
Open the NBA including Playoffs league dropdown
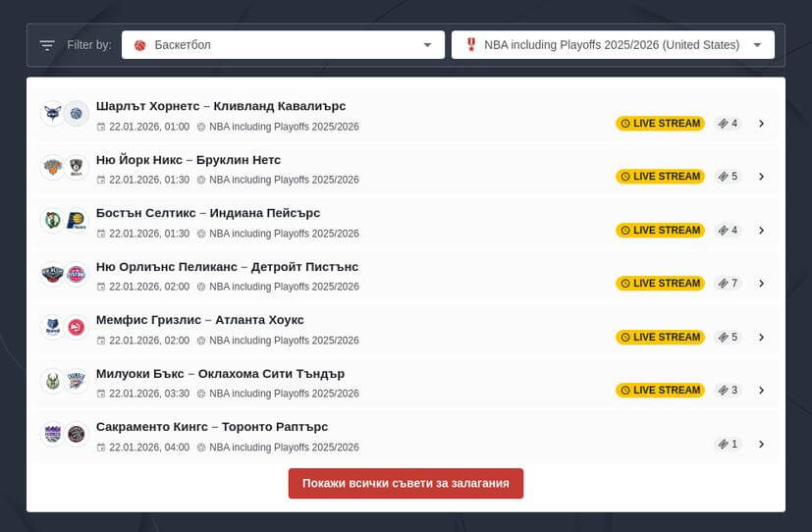613,45
